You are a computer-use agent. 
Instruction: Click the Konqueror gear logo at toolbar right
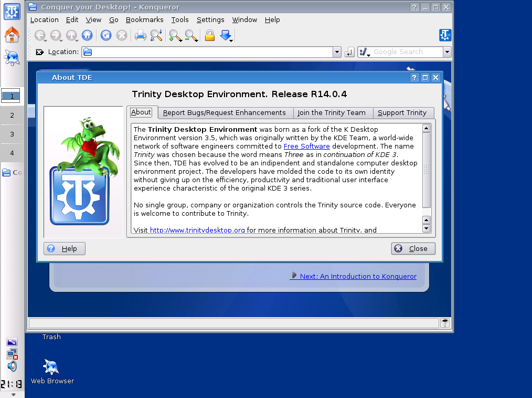[445, 35]
